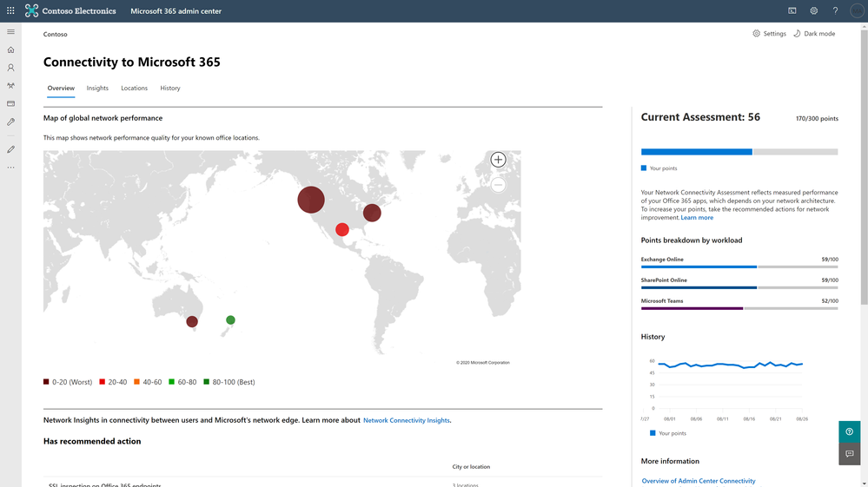Viewport: 868px width, 487px height.
Task: Click the bright red Texas map marker
Action: (x=342, y=229)
